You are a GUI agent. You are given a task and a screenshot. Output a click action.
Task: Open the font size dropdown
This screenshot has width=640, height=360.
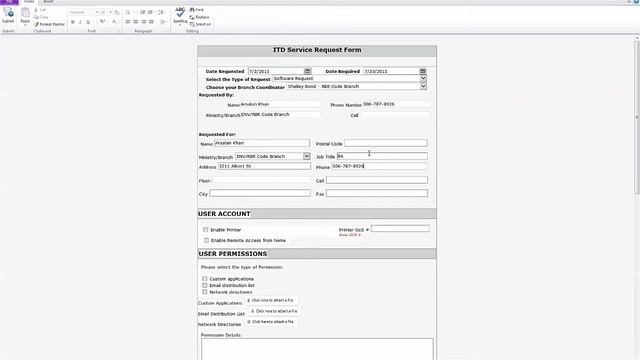coord(110,12)
